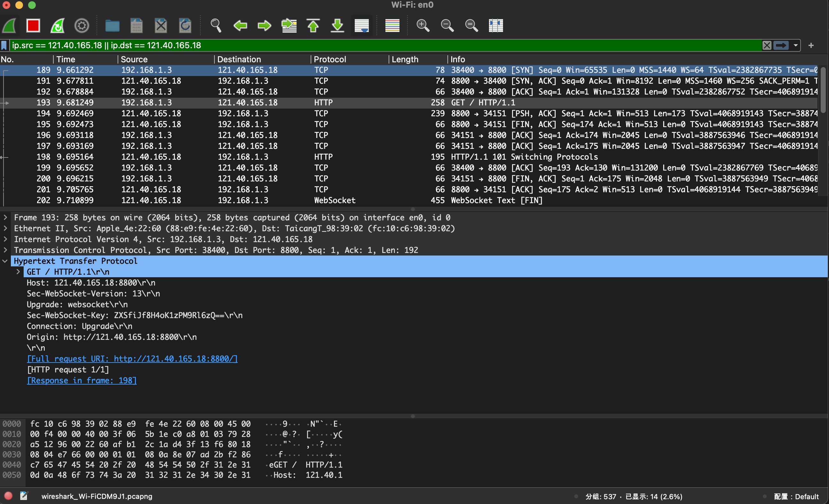Open the Response in frame: 198 link
The image size is (829, 504).
pos(82,381)
